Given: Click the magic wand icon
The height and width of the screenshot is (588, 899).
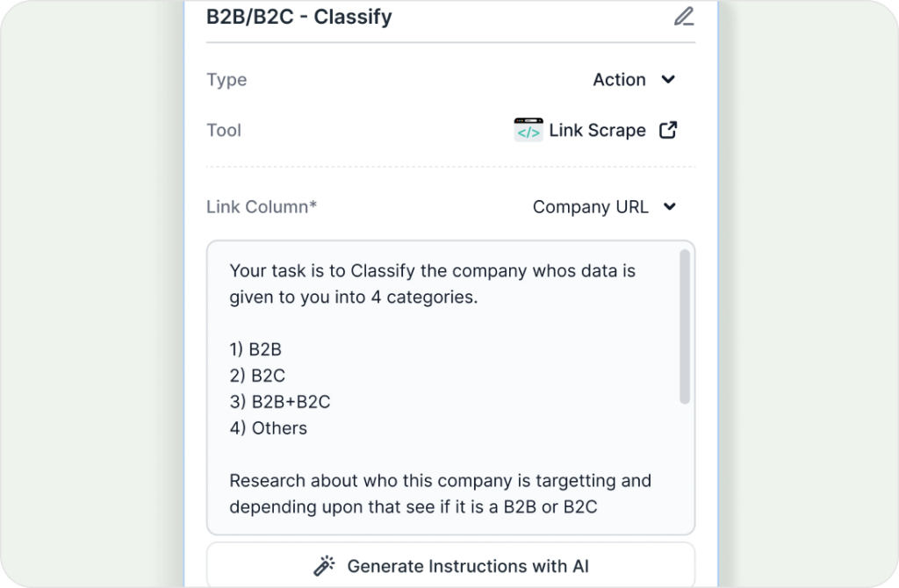Looking at the screenshot, I should pyautogui.click(x=325, y=566).
